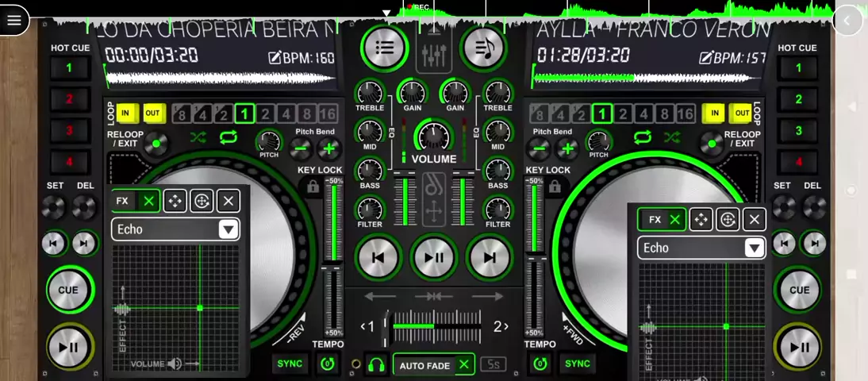The width and height of the screenshot is (868, 381).
Task: Click the left deck SYNC button
Action: 290,364
